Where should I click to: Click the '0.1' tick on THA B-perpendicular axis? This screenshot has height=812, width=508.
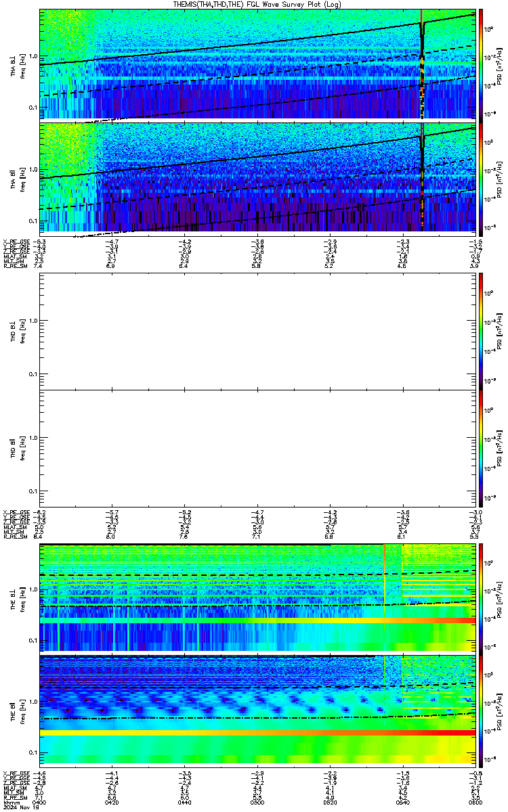pos(33,108)
